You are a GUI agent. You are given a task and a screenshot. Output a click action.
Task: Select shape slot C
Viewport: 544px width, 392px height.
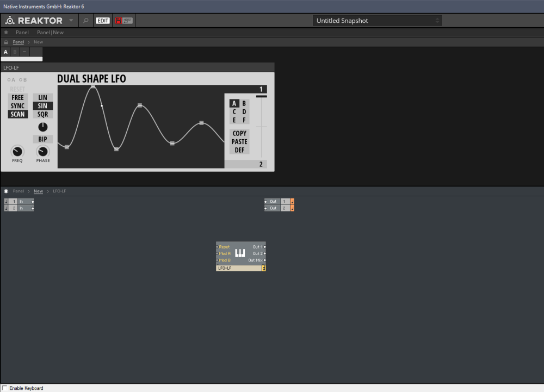point(234,111)
